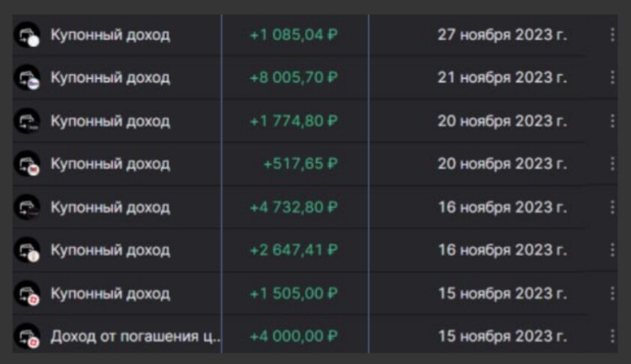Open the kebab menu for the +4 732,80 ₽ coupon
Image resolution: width=631 pixels, height=364 pixels.
click(x=612, y=207)
